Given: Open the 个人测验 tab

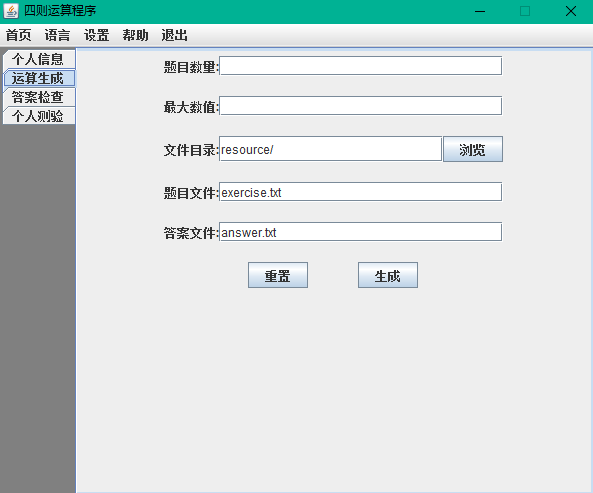Looking at the screenshot, I should pyautogui.click(x=39, y=116).
